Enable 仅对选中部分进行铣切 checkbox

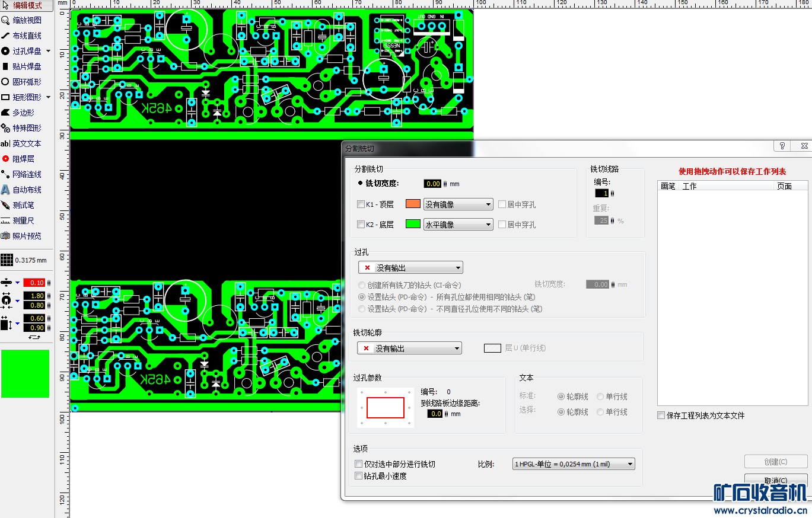[358, 464]
